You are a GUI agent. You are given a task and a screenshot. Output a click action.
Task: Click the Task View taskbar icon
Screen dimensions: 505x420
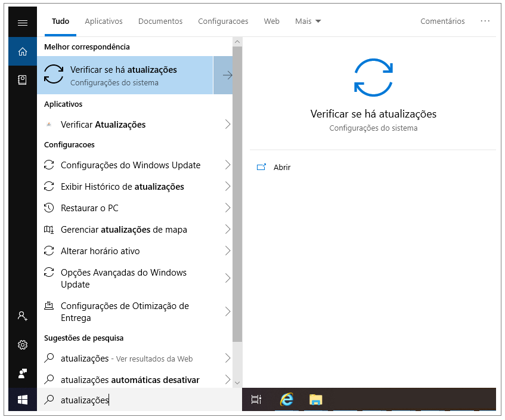coord(256,400)
